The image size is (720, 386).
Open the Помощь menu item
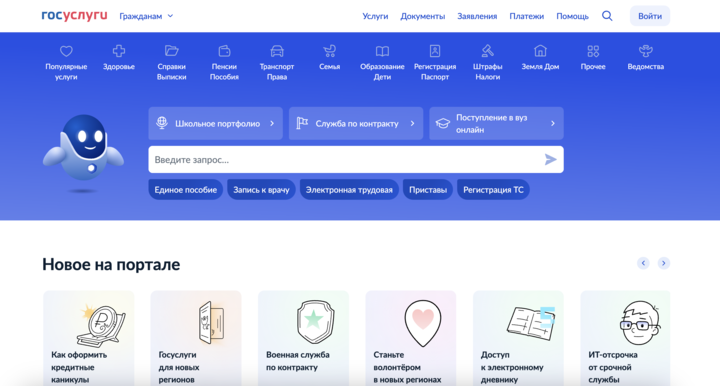click(573, 16)
